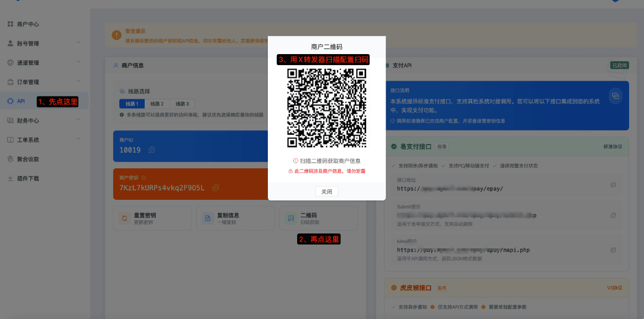
Task: Click the 易支付接口 green check icon
Action: pyautogui.click(x=394, y=147)
